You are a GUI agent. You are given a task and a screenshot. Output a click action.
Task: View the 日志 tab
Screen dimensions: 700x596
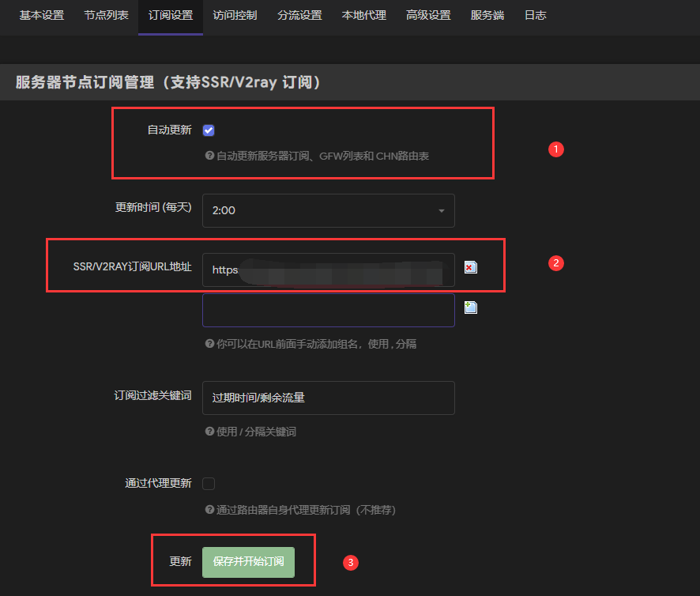pyautogui.click(x=535, y=15)
